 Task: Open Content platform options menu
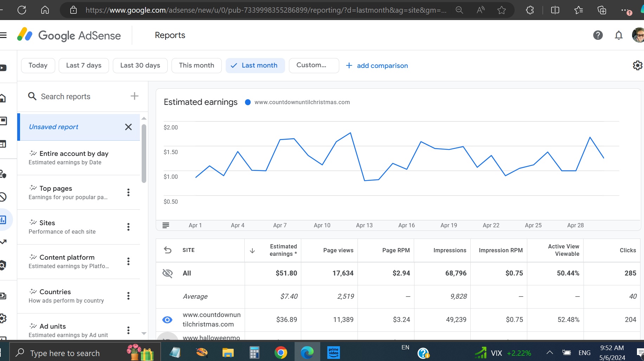point(128,261)
